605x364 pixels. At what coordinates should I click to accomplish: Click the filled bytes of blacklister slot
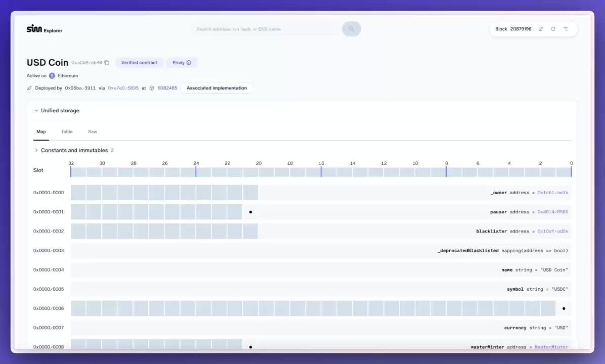(164, 231)
